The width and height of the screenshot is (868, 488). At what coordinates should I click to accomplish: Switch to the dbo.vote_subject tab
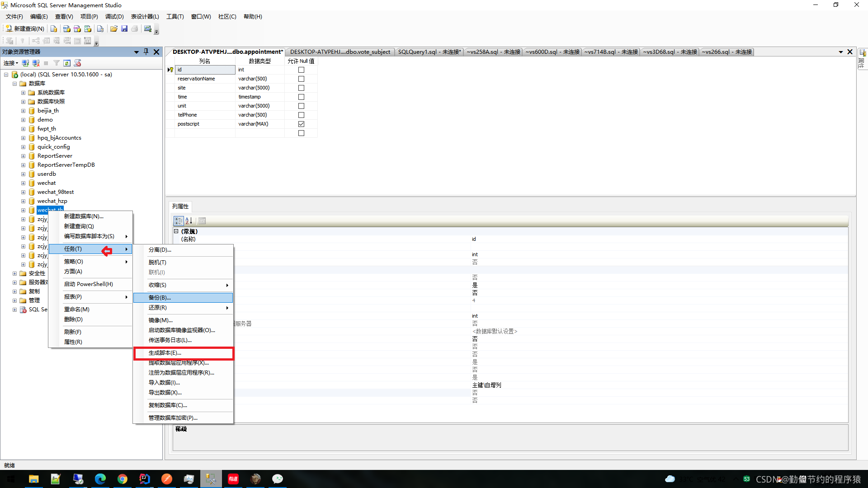[340, 52]
